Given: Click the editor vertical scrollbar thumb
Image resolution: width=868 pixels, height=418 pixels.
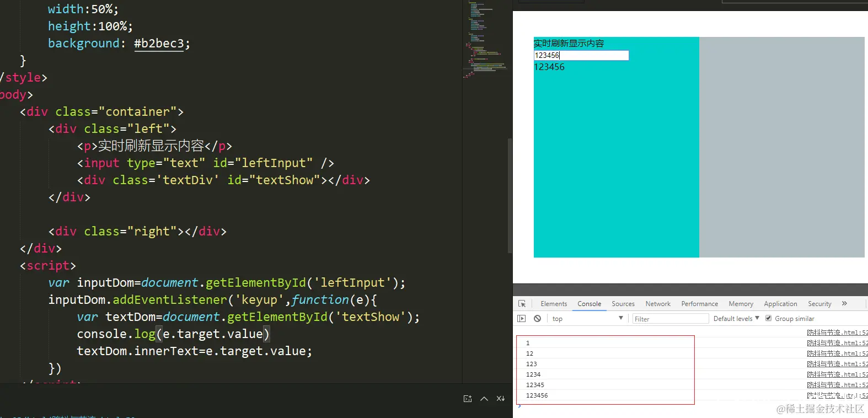Looking at the screenshot, I should pos(510,196).
